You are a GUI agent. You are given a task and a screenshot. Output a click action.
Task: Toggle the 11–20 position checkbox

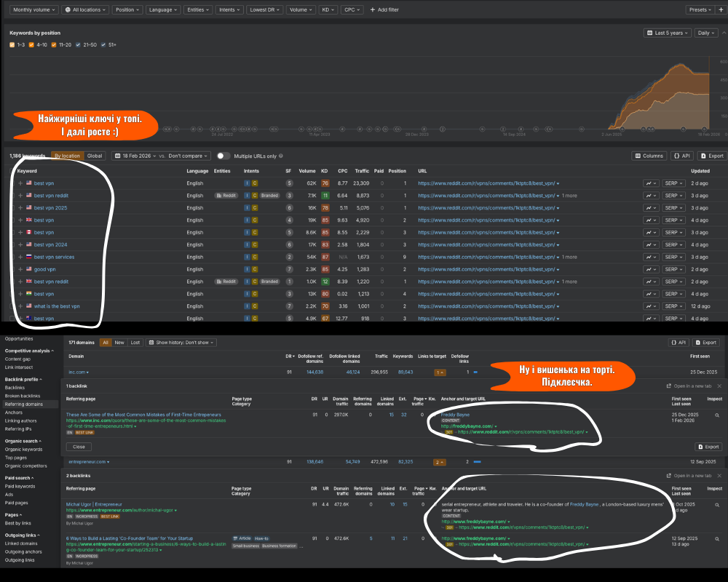tap(54, 45)
